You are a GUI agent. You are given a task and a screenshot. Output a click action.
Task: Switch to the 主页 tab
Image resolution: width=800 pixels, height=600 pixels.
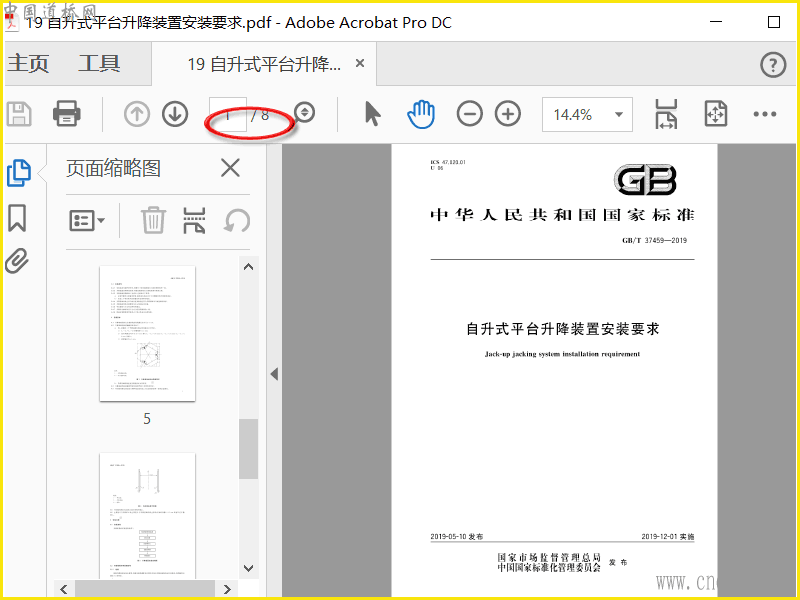pos(28,64)
